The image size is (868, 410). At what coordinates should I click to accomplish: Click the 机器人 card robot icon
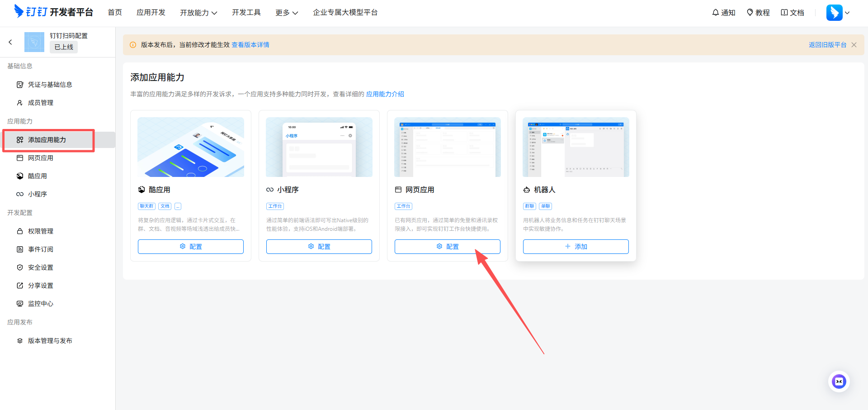click(527, 190)
